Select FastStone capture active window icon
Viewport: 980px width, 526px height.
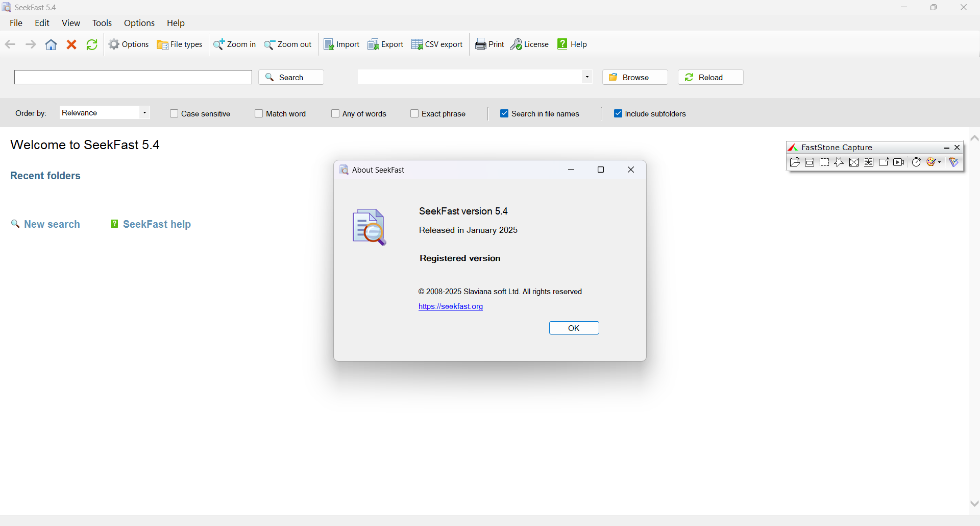(810, 162)
